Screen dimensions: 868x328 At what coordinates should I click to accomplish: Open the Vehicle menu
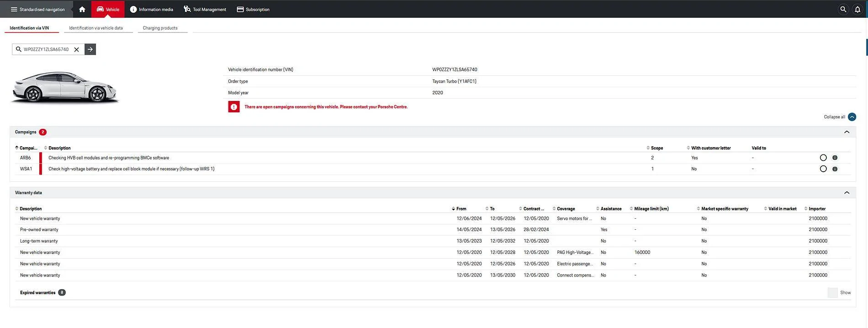coord(108,9)
